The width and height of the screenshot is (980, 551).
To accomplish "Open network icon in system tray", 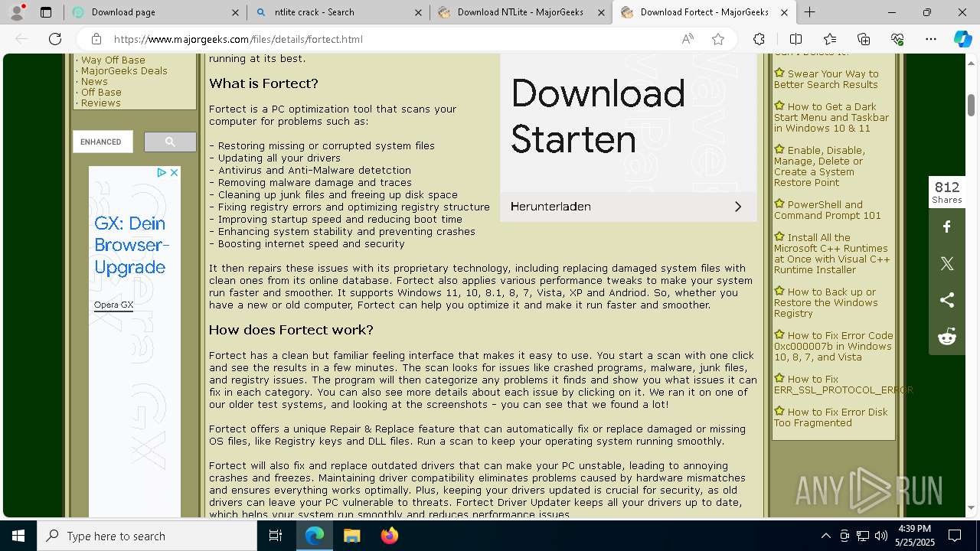I will click(x=863, y=536).
